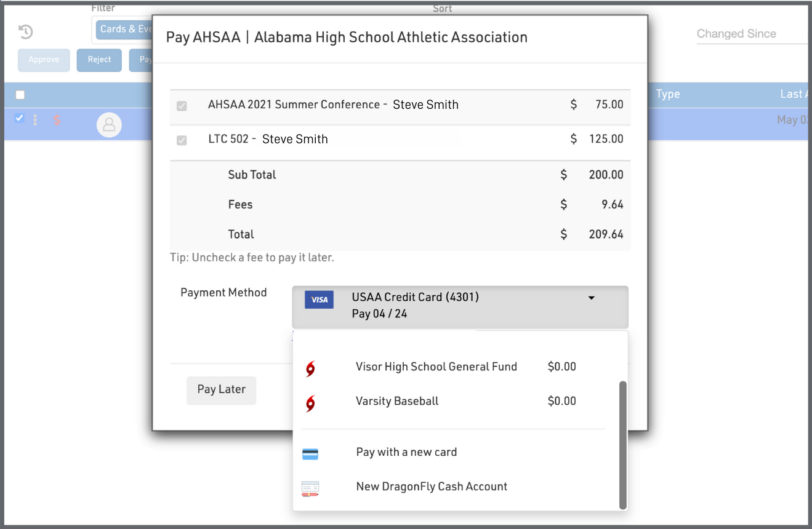Click the Pay Later button
This screenshot has width=812, height=529.
pyautogui.click(x=221, y=390)
